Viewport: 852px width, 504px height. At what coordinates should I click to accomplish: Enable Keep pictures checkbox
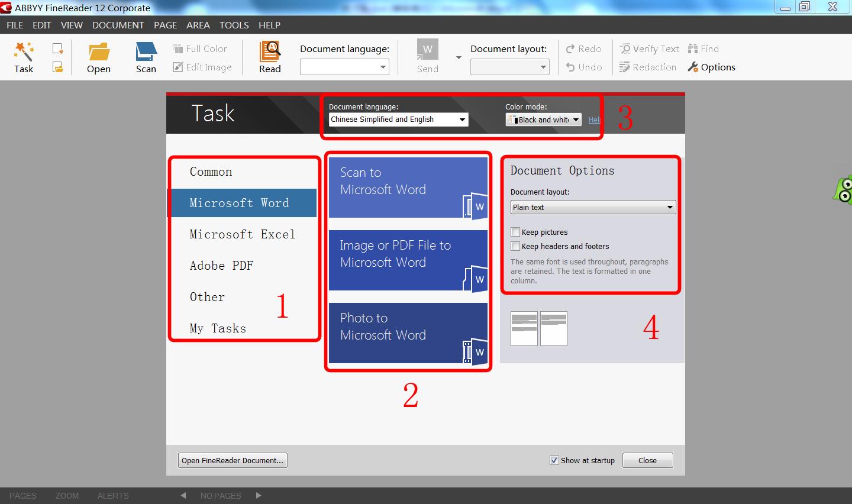click(515, 232)
